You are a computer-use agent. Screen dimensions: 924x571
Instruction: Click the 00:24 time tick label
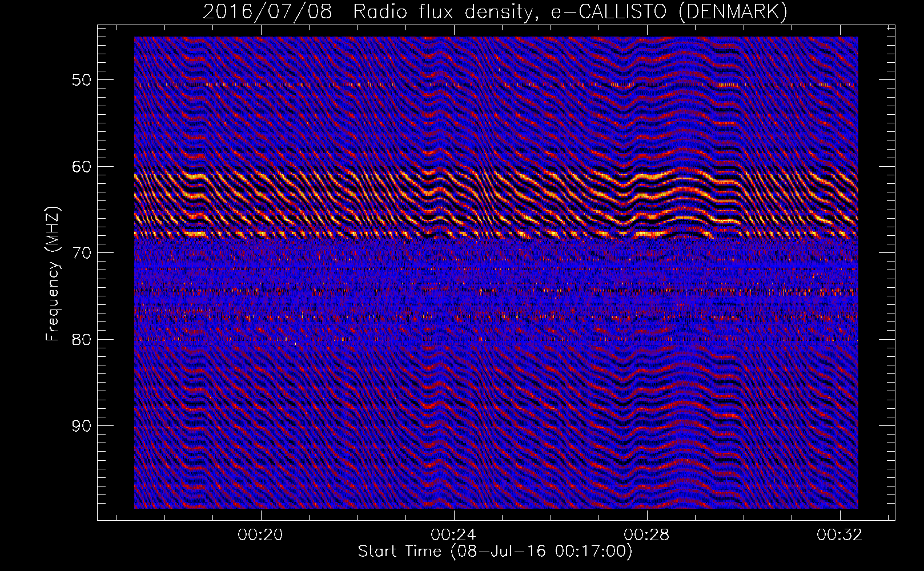point(454,534)
